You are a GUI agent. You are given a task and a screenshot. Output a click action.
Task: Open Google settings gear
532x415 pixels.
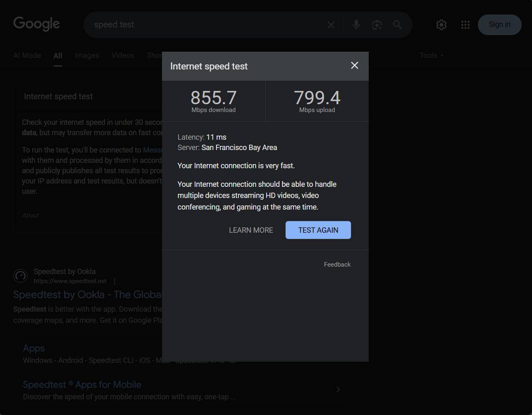tap(441, 25)
